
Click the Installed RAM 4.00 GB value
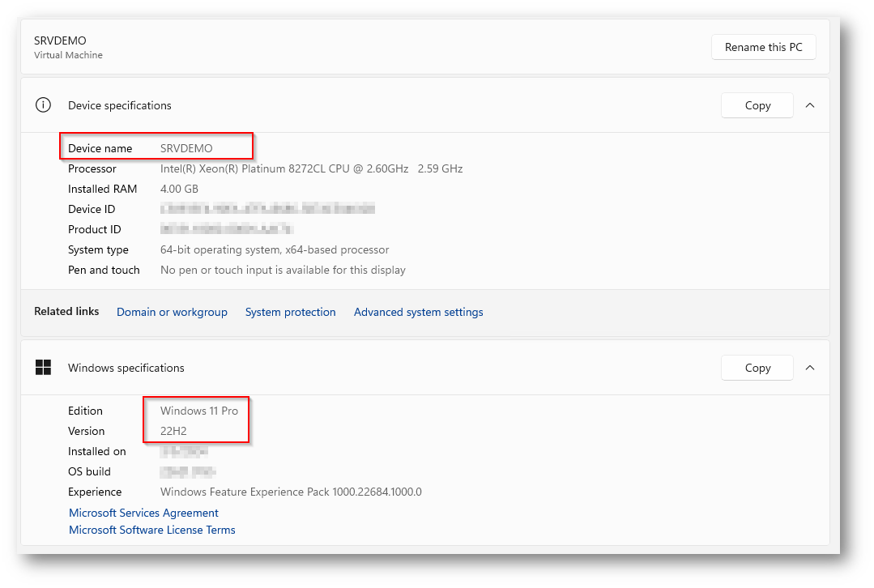(x=179, y=189)
